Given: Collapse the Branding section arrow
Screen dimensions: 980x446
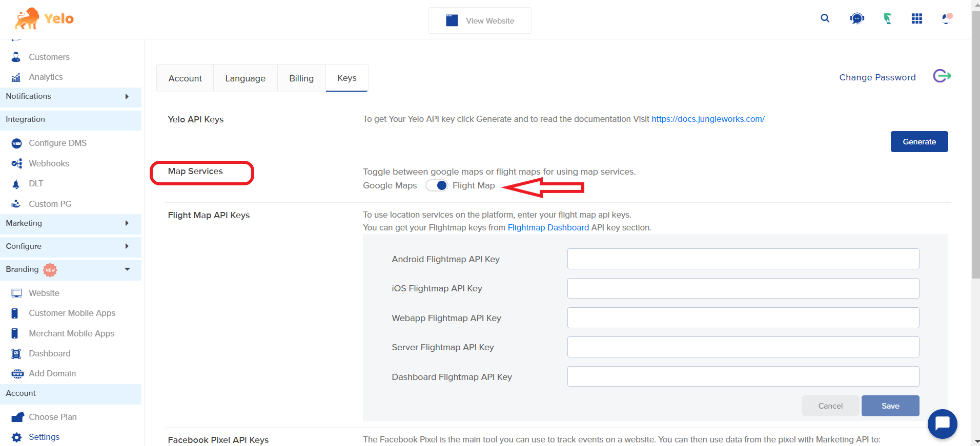Looking at the screenshot, I should (x=127, y=269).
